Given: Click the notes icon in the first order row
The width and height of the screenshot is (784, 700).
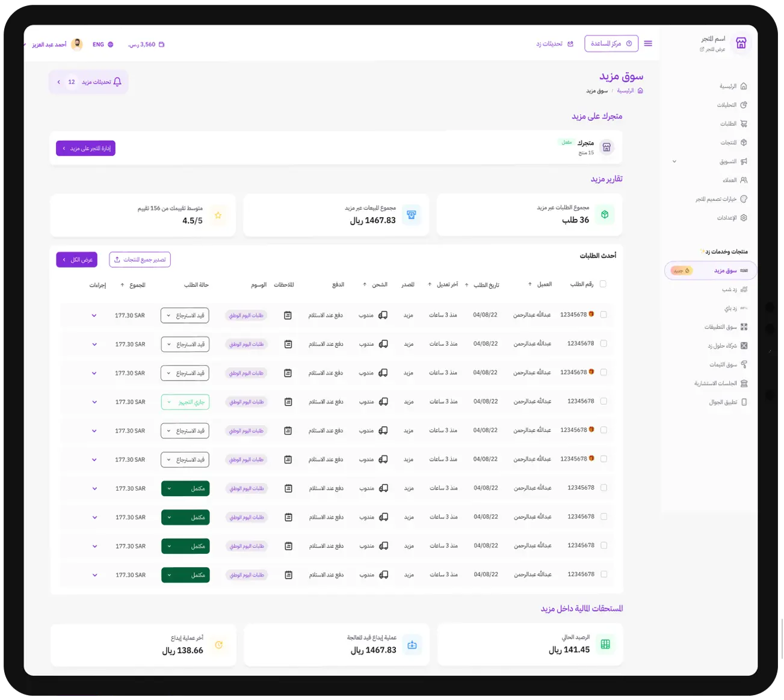Looking at the screenshot, I should click(288, 315).
